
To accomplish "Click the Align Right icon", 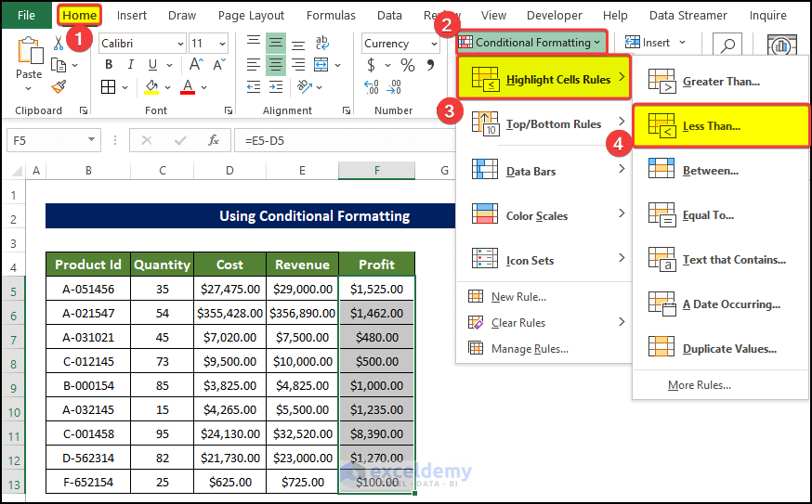I will (x=298, y=65).
